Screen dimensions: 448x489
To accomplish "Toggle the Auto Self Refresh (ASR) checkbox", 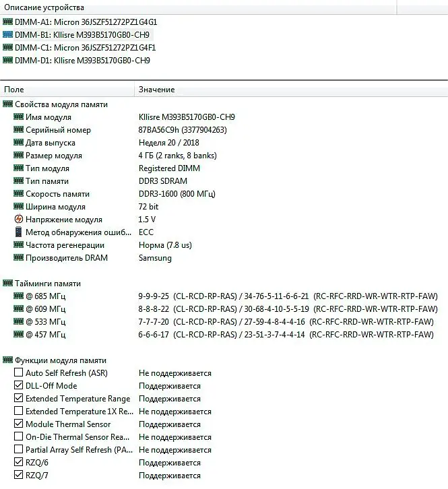I will 18,372.
